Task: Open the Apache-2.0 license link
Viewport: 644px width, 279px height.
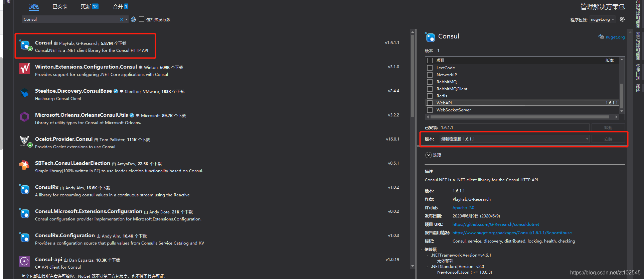Action: 463,208
